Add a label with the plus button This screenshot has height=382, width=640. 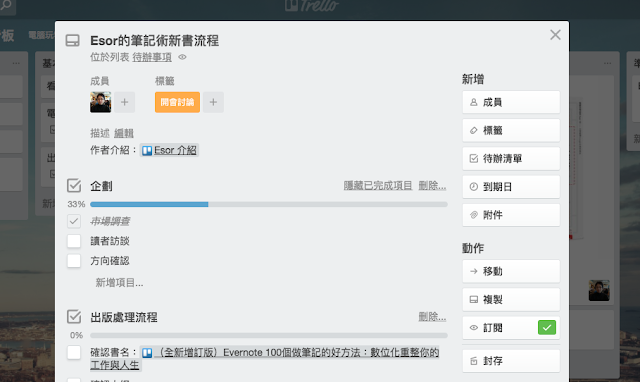pyautogui.click(x=213, y=102)
